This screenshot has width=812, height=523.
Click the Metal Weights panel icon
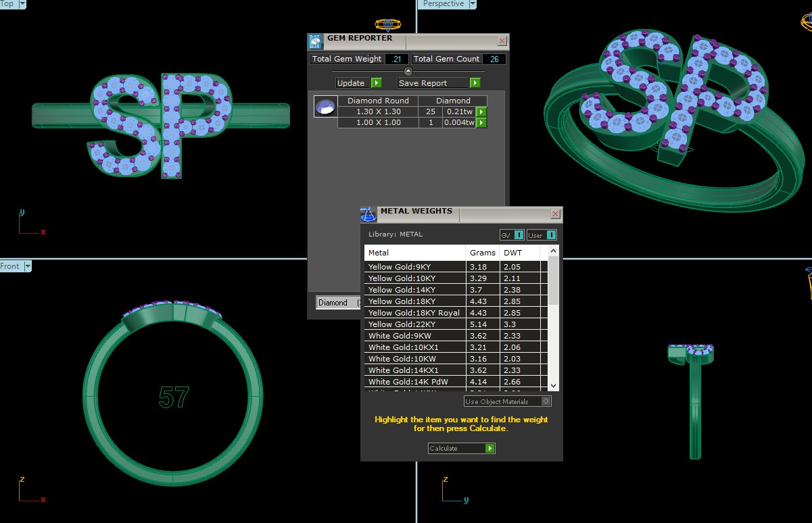click(x=368, y=214)
